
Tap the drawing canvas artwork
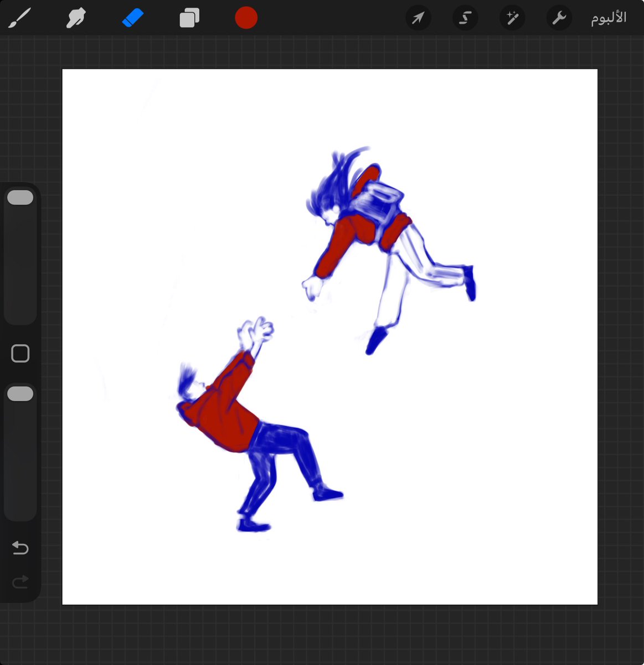click(329, 337)
